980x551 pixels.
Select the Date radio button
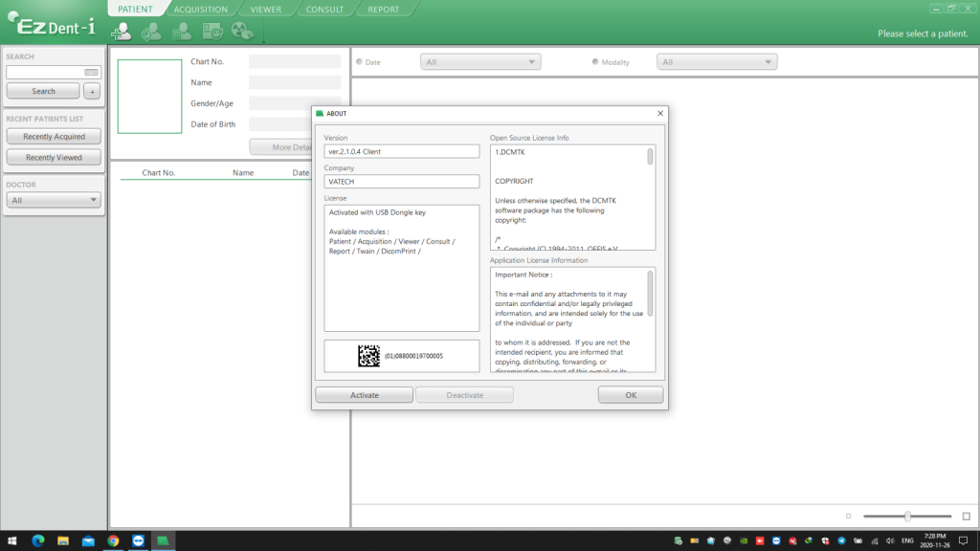pyautogui.click(x=360, y=62)
